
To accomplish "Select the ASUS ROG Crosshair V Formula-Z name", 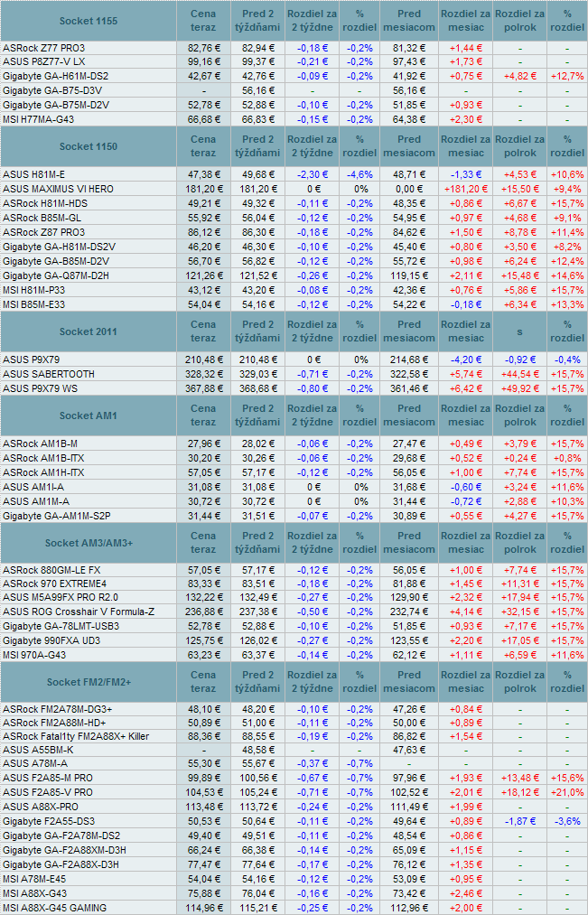I will (x=79, y=612).
